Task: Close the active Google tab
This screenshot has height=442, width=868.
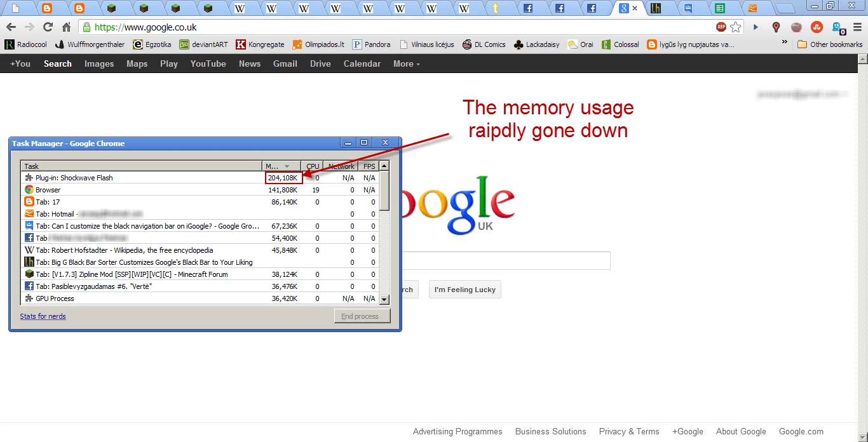Action: click(635, 8)
